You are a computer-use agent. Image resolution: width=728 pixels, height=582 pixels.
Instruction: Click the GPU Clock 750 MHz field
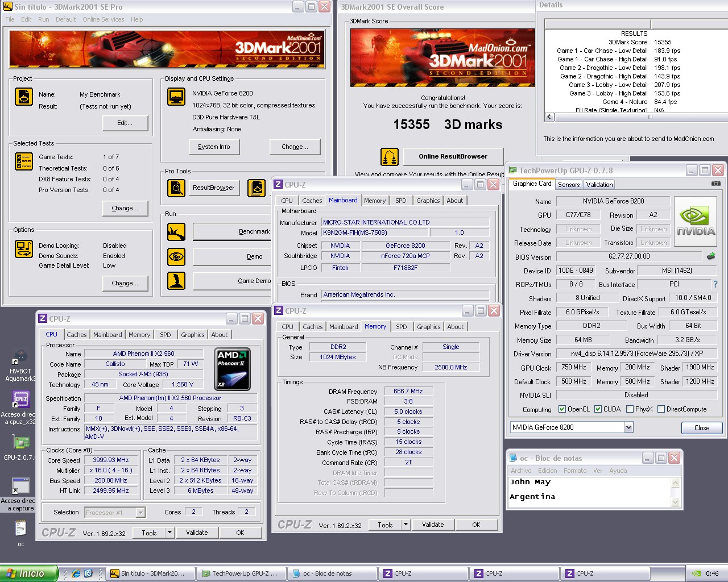[574, 368]
